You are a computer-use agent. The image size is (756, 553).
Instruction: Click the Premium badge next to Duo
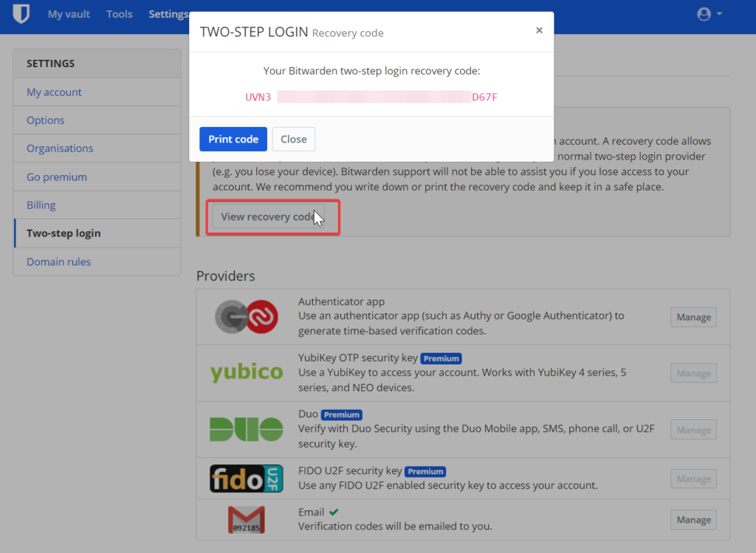[341, 415]
